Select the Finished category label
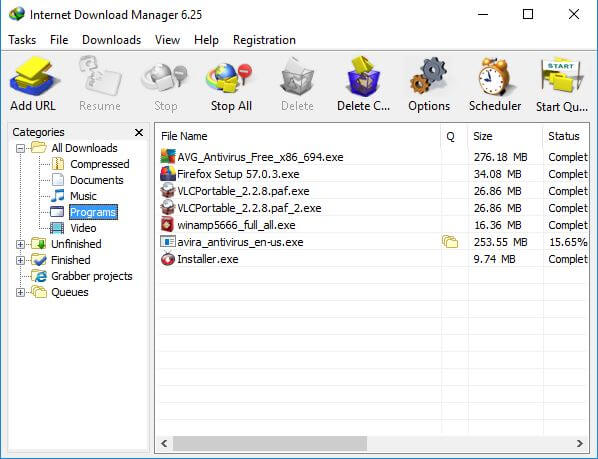Viewport: 598px width, 459px height. (71, 260)
